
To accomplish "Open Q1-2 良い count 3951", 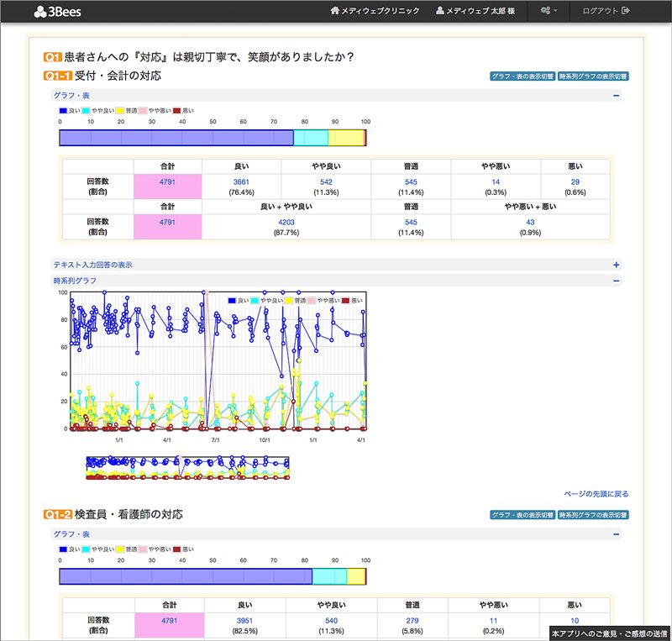I will [x=244, y=621].
